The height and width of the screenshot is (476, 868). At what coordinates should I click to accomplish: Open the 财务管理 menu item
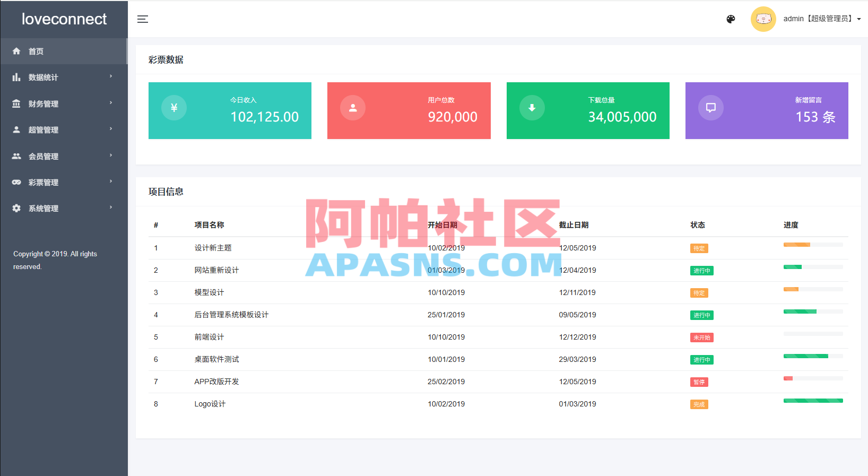[x=64, y=104]
